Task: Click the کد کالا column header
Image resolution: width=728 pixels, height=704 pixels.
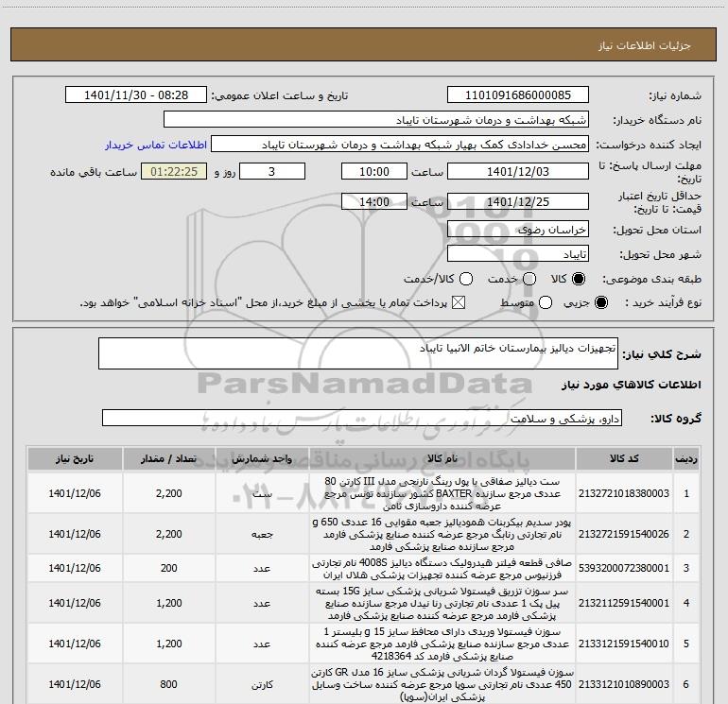Action: coord(624,459)
